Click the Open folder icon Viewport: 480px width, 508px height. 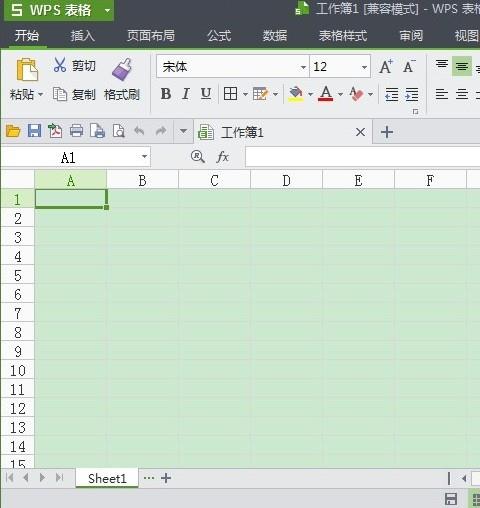[x=13, y=131]
